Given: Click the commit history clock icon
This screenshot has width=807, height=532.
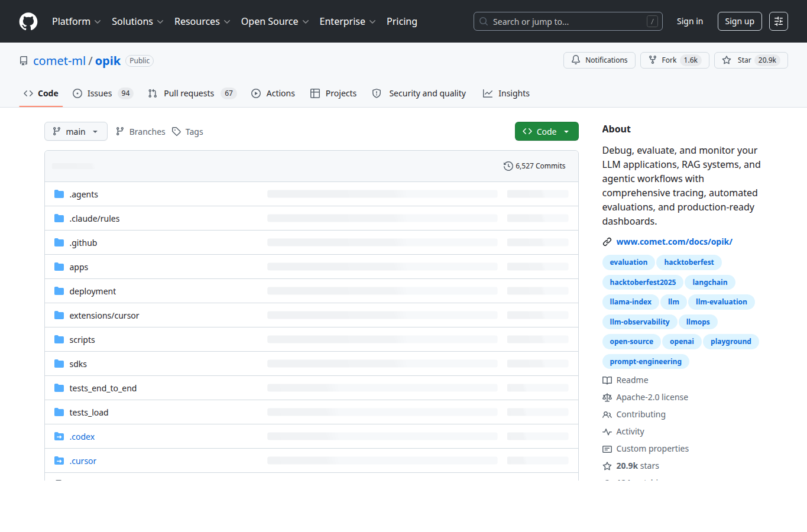Looking at the screenshot, I should coord(508,166).
